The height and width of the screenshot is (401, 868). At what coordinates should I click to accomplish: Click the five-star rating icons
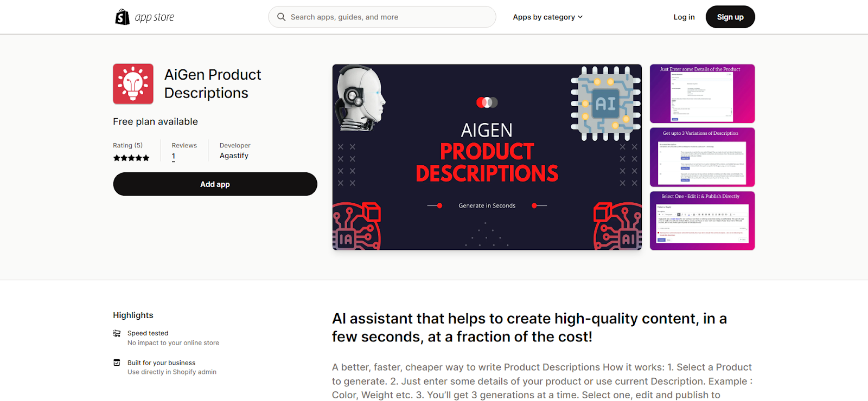click(x=131, y=158)
